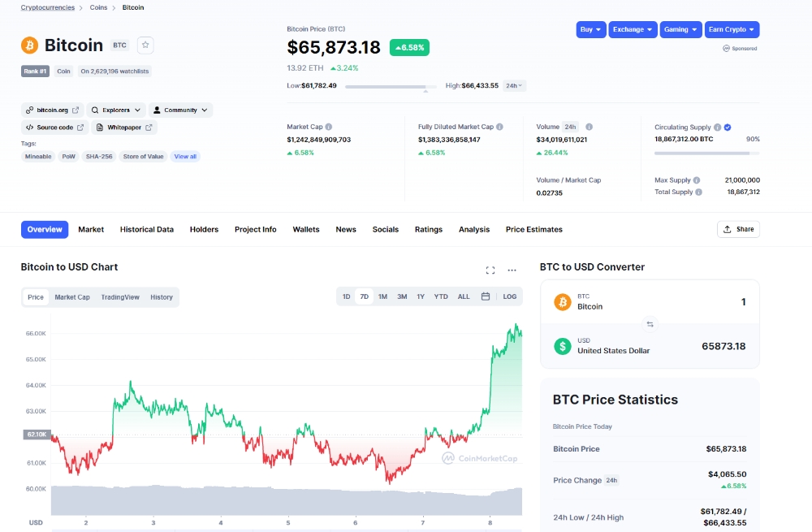Set chart range to 1D

[x=347, y=296]
